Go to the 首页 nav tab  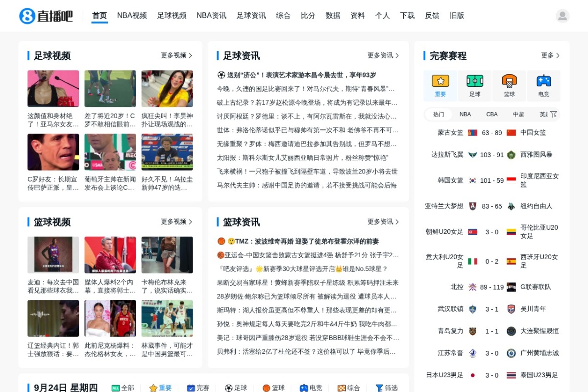click(99, 16)
